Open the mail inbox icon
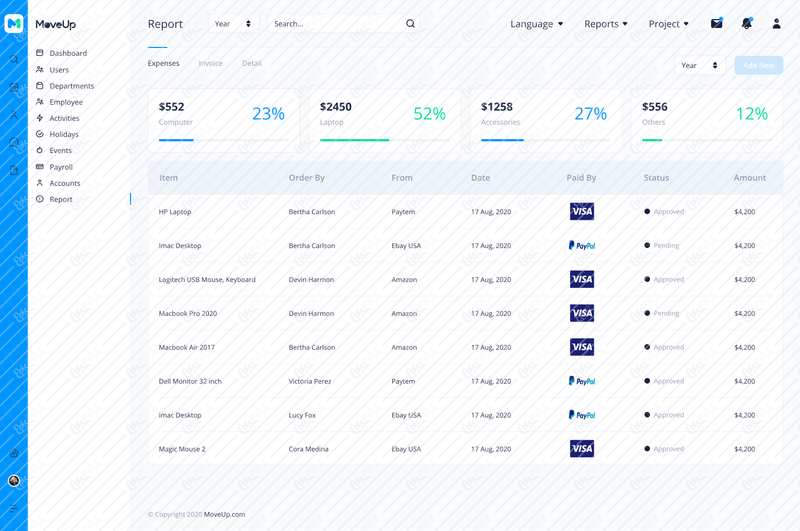Screen dimensions: 800x531 [717, 23]
